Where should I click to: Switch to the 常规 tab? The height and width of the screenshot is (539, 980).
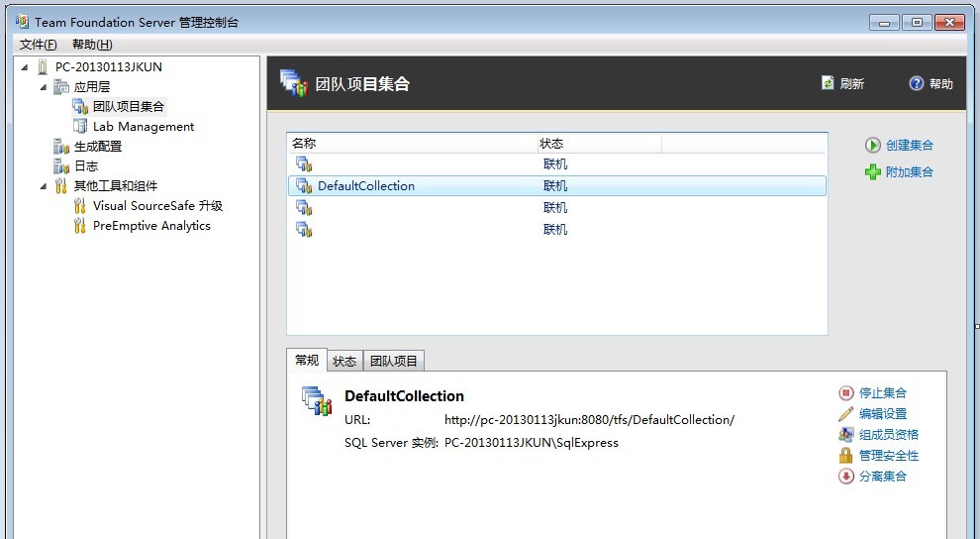click(x=307, y=361)
